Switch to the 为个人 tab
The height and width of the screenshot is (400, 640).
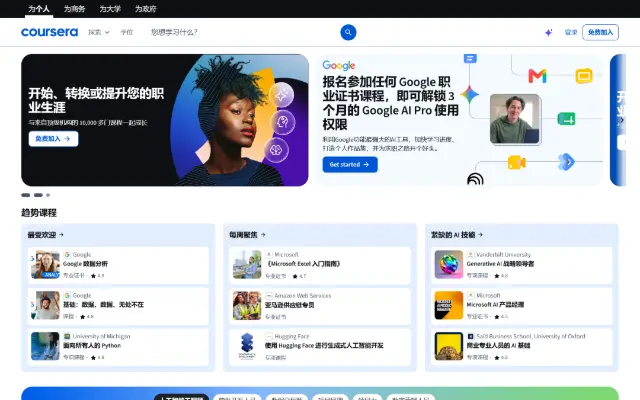(39, 9)
